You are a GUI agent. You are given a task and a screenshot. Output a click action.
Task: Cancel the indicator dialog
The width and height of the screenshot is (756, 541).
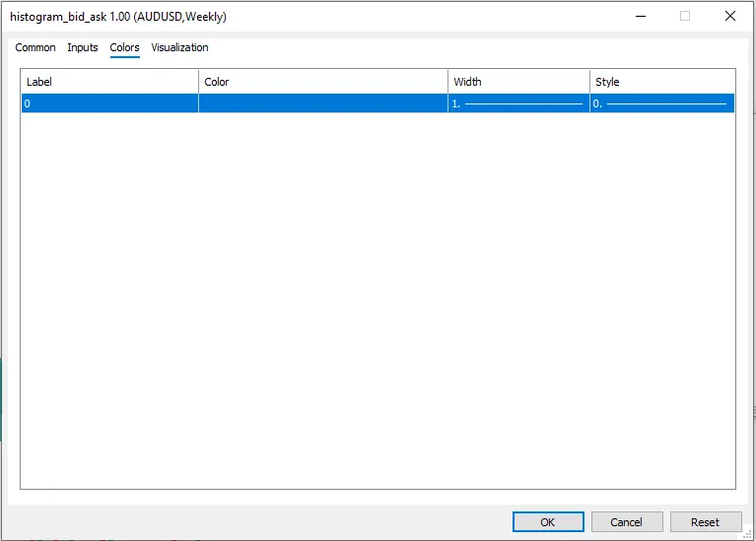(627, 522)
